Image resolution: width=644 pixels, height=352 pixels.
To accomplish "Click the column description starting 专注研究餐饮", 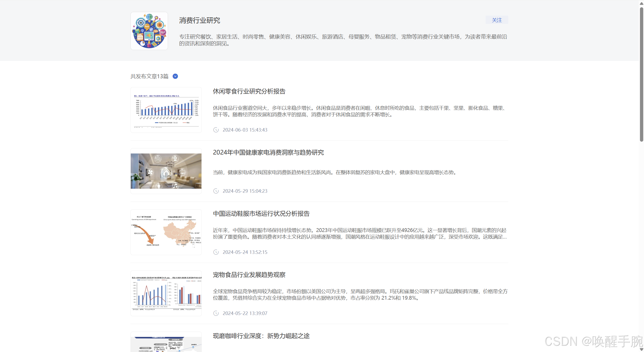I will pos(343,40).
